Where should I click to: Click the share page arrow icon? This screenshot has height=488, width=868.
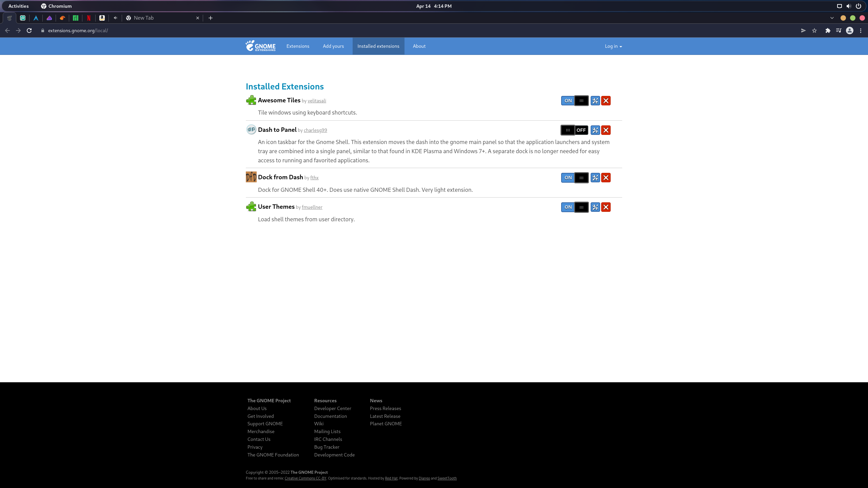coord(803,30)
